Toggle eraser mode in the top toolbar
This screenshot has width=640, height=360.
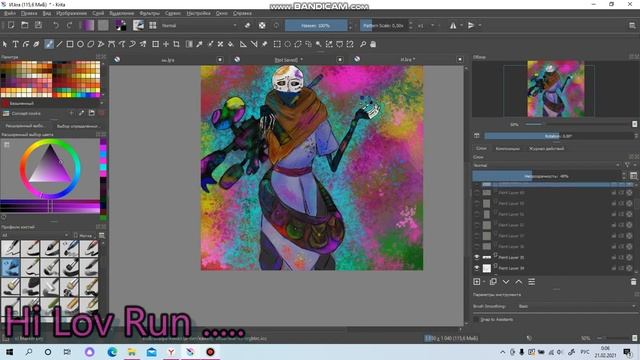pyautogui.click(x=247, y=25)
